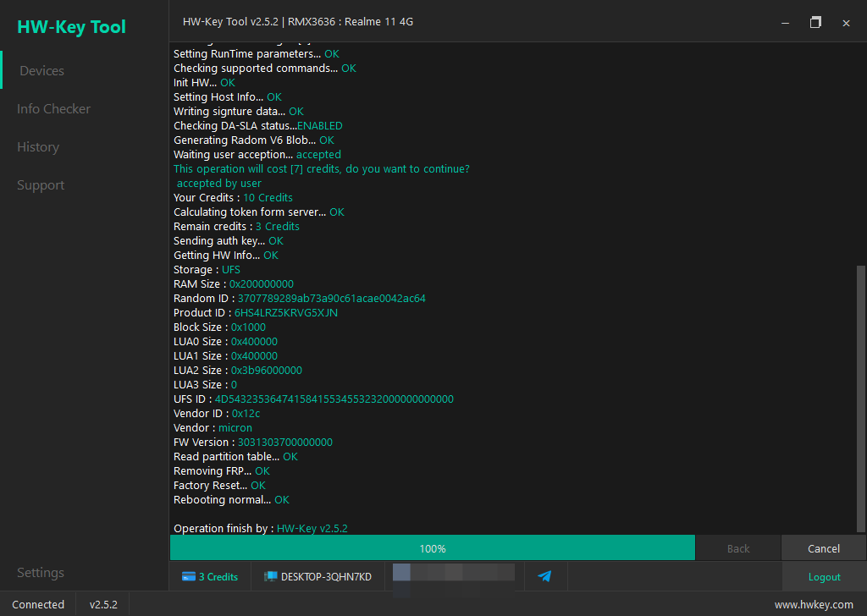Image resolution: width=867 pixels, height=616 pixels.
Task: Click the FW Version value 3031303700000000
Action: (285, 442)
